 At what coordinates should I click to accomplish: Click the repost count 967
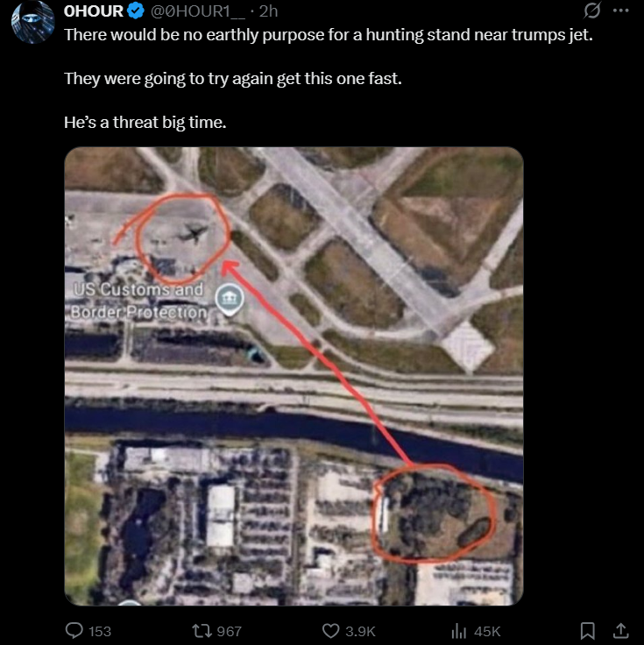click(229, 631)
